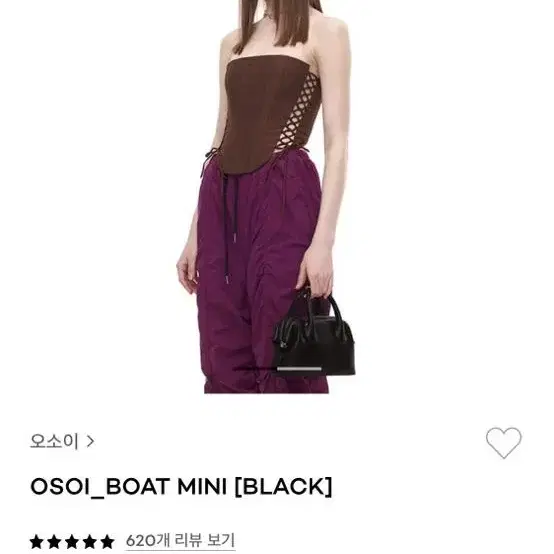Click the white active segment of the image slider
Image resolution: width=554 pixels, height=554 pixels.
[x=299, y=369]
